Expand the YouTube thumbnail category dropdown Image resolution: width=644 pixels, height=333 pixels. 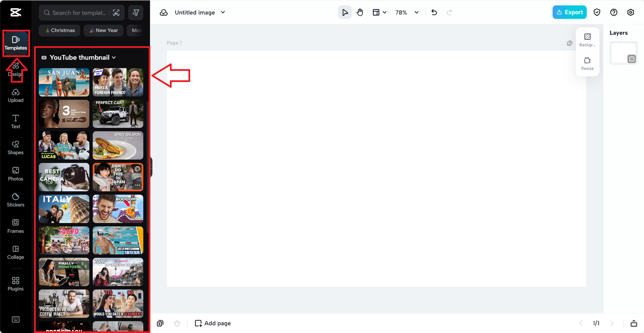(114, 57)
